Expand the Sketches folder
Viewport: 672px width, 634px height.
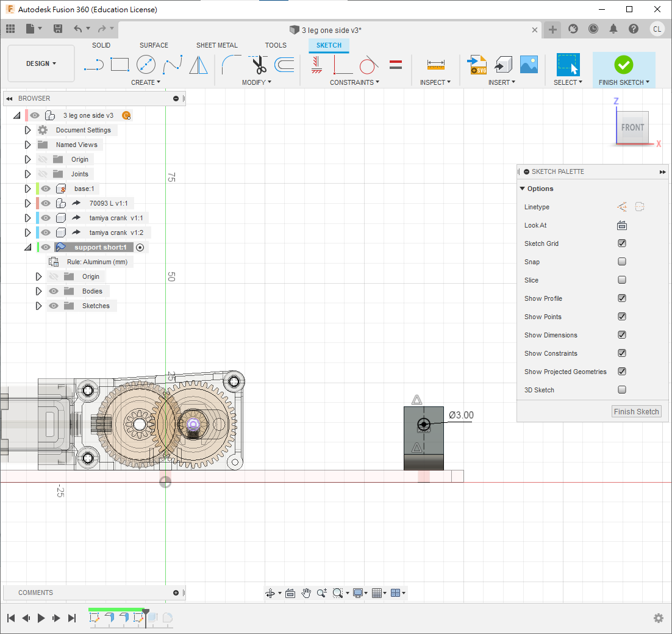coord(38,306)
